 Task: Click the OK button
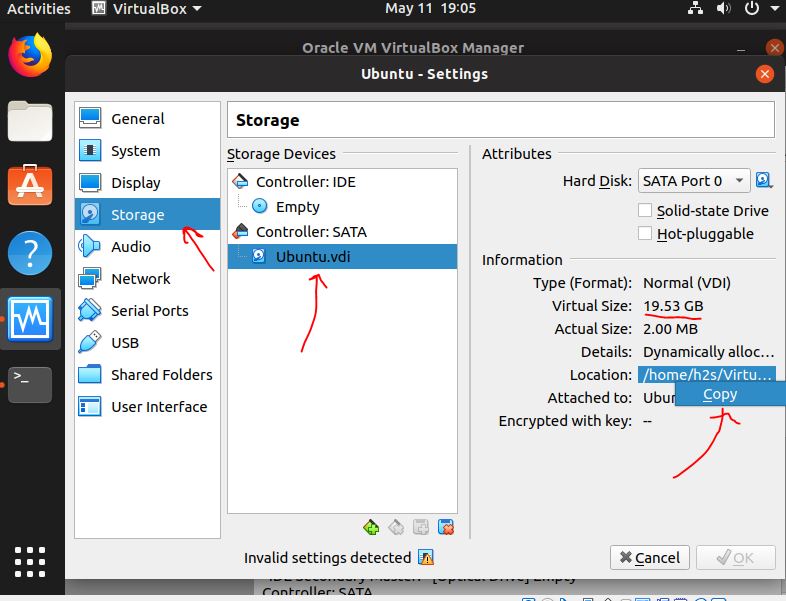[735, 557]
